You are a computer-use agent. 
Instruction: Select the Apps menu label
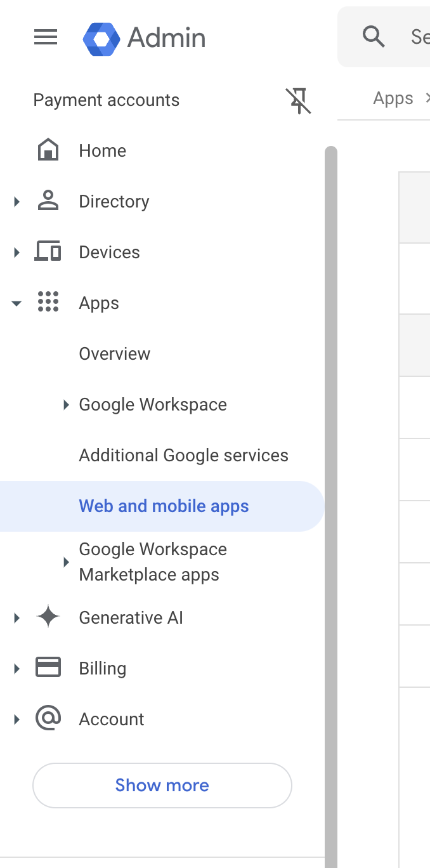(99, 303)
